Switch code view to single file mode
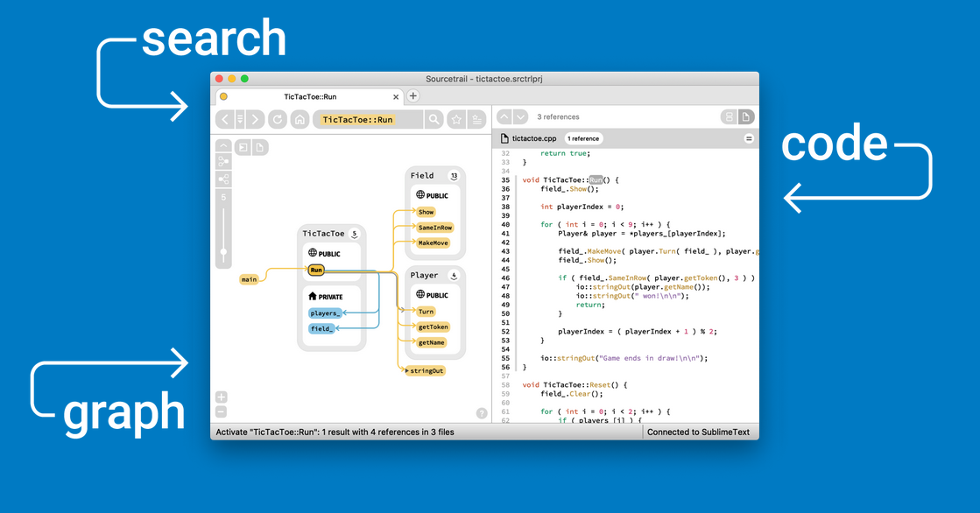The width and height of the screenshot is (980, 513). 745,116
